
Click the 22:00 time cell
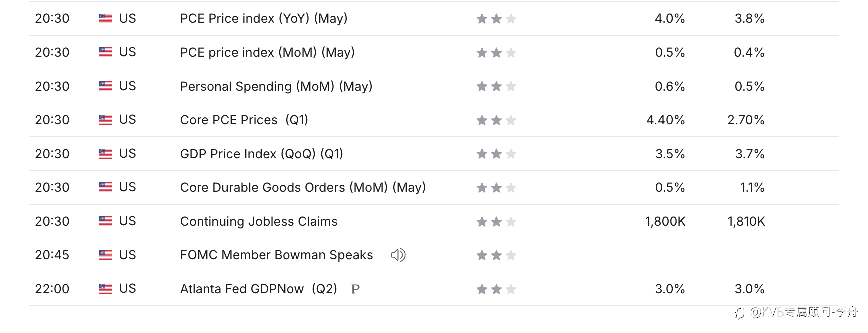pyautogui.click(x=52, y=289)
